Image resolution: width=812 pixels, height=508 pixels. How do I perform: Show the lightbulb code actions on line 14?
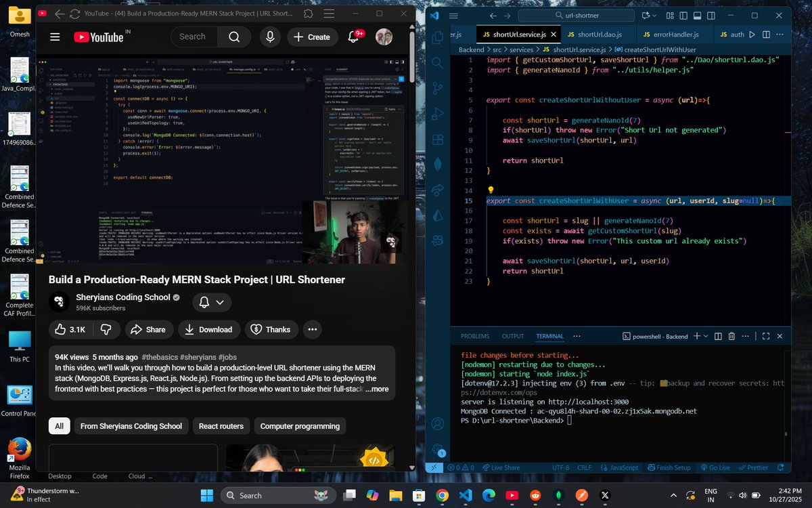(x=491, y=190)
